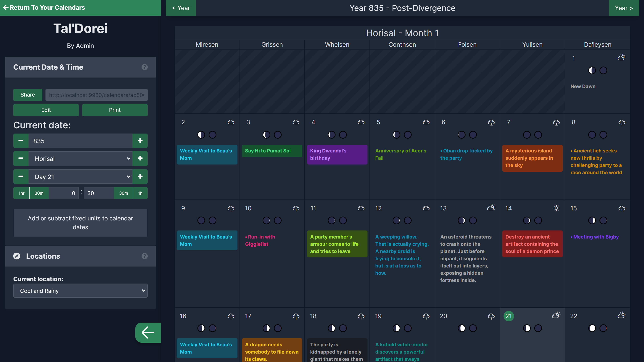Screen dimensions: 644x362
Task: Click the Print button
Action: (115, 110)
